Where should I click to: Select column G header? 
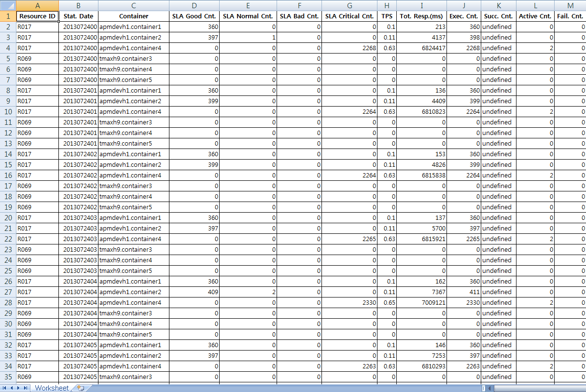(x=349, y=5)
